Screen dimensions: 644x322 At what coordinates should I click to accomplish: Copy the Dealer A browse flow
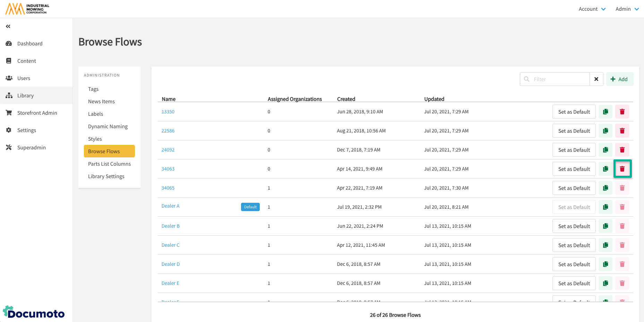pyautogui.click(x=606, y=207)
